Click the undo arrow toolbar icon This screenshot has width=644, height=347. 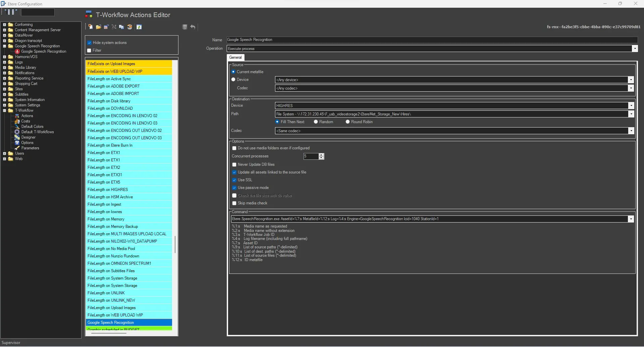(193, 27)
